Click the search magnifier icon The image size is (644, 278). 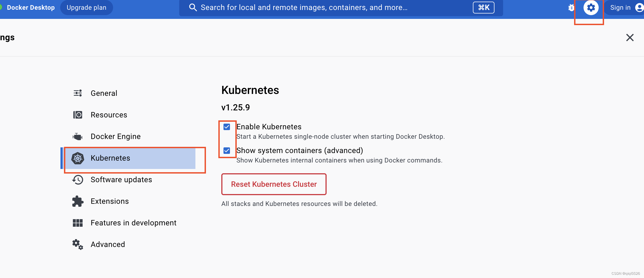pos(193,7)
